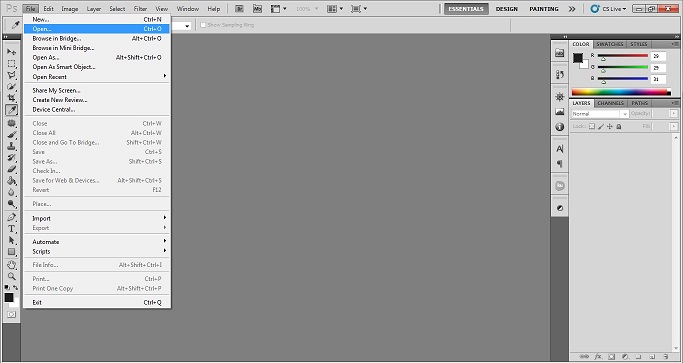
Task: Expand the Automate submenu
Action: click(97, 242)
